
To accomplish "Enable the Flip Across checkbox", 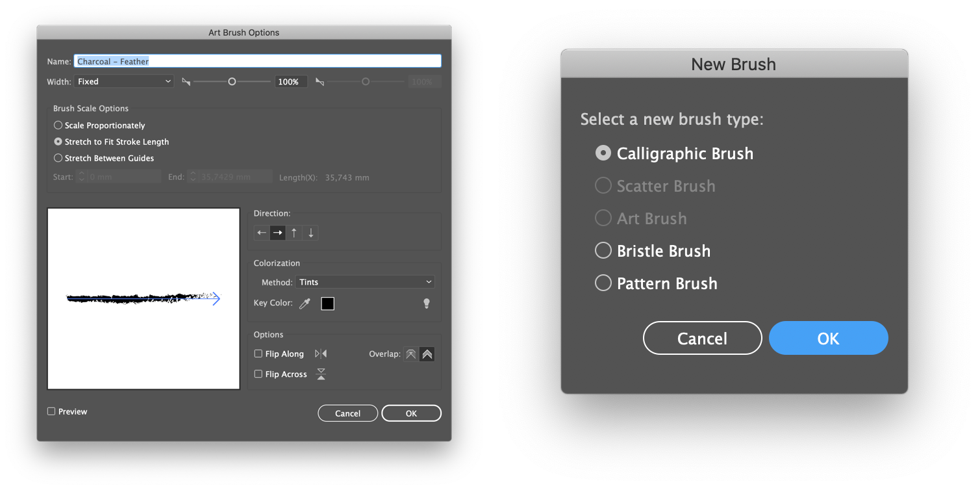I will [258, 374].
